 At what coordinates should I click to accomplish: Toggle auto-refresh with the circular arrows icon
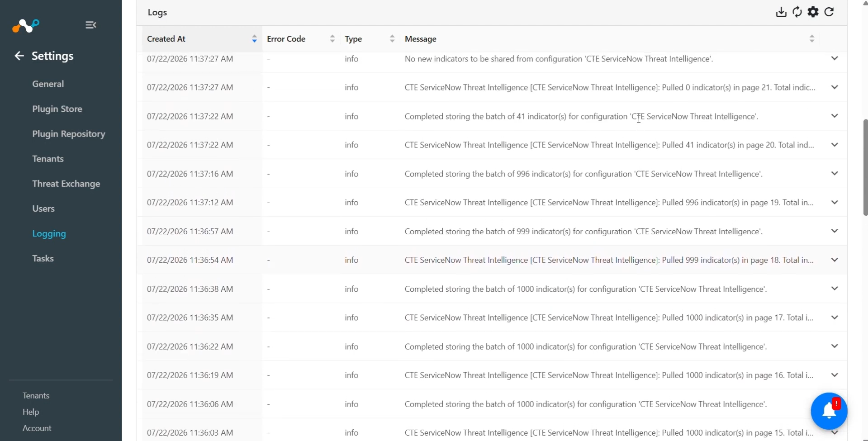point(797,12)
